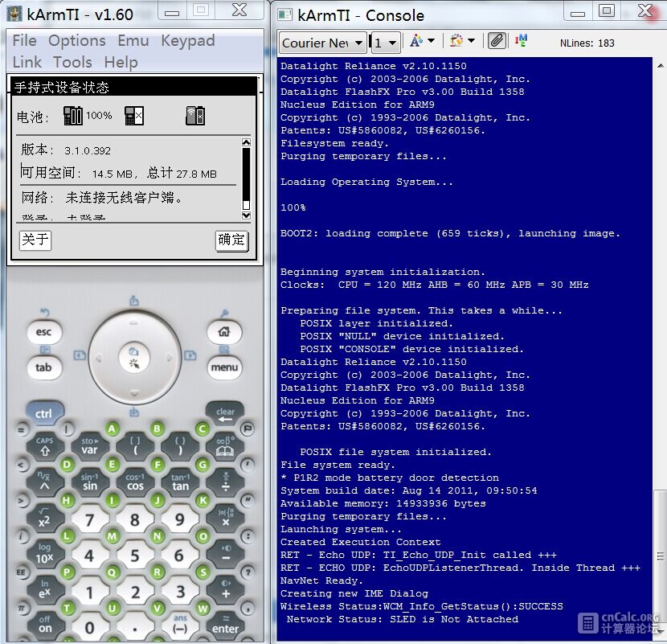This screenshot has height=644, width=667.
Task: Click the plus key
Action: 226,590
